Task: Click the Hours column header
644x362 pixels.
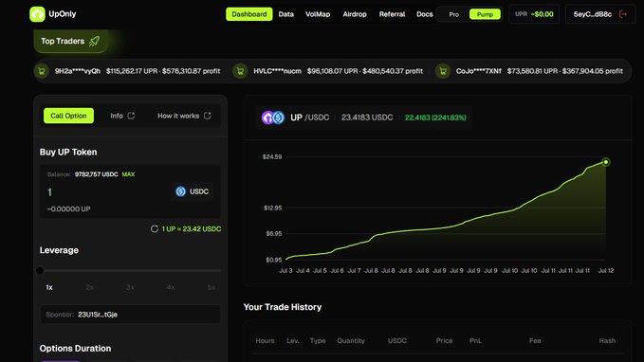Action: click(265, 340)
